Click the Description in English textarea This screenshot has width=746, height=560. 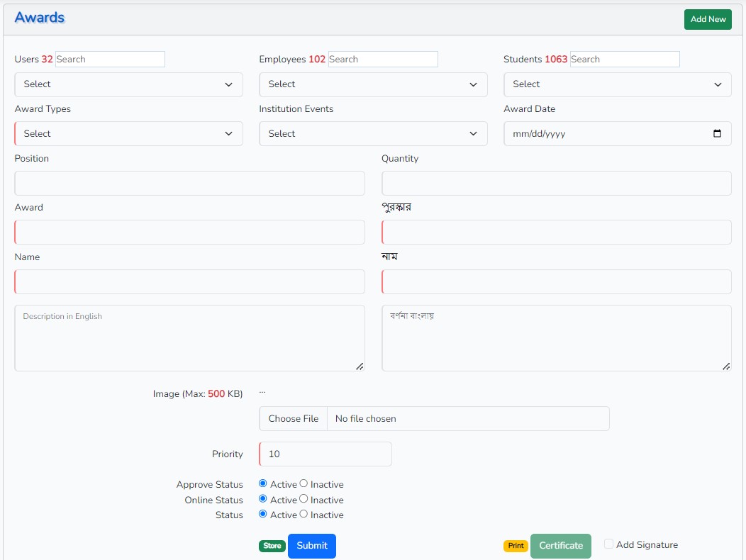pos(189,338)
